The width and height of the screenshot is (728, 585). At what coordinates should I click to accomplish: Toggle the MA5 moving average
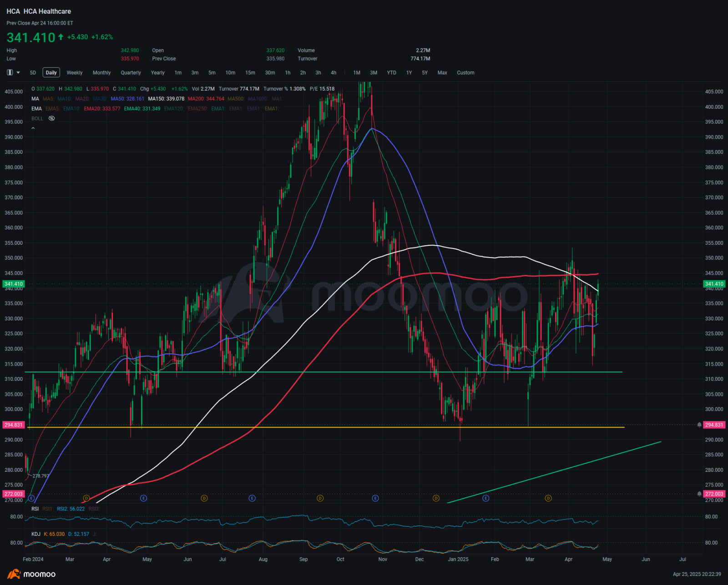pos(48,99)
